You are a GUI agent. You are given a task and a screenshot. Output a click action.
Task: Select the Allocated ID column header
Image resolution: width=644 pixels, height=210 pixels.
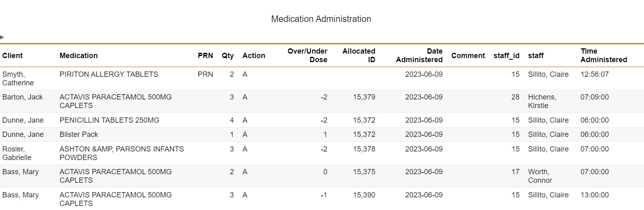pyautogui.click(x=359, y=55)
